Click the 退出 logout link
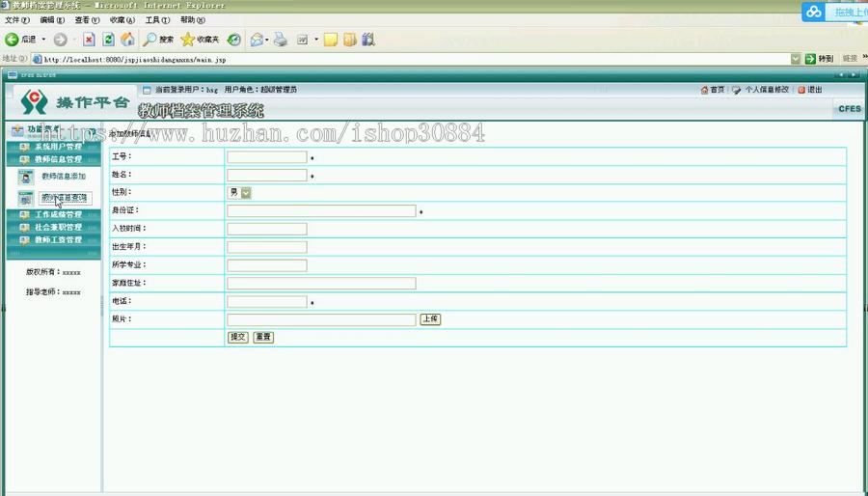 tap(810, 90)
